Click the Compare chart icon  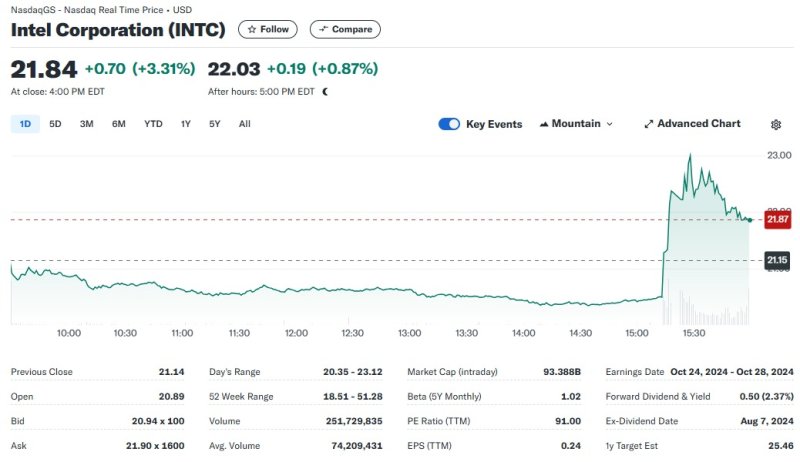[323, 29]
